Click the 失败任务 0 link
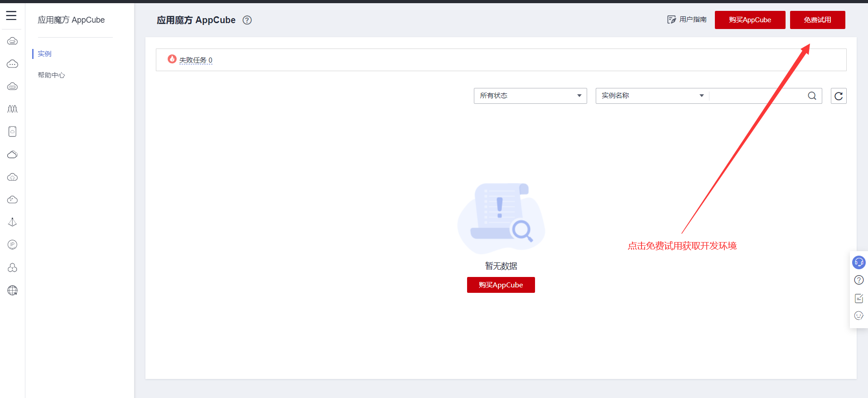The width and height of the screenshot is (868, 398). 196,60
